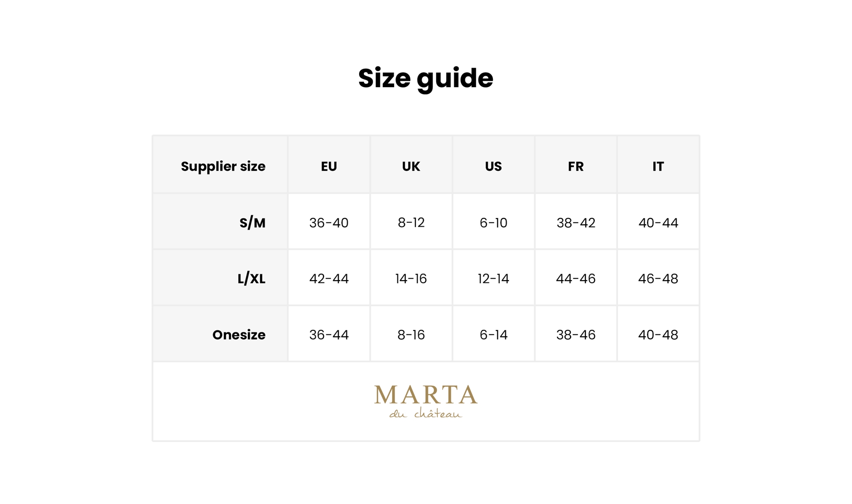
Task: Click the S/M US cell 6-10
Action: pyautogui.click(x=493, y=223)
